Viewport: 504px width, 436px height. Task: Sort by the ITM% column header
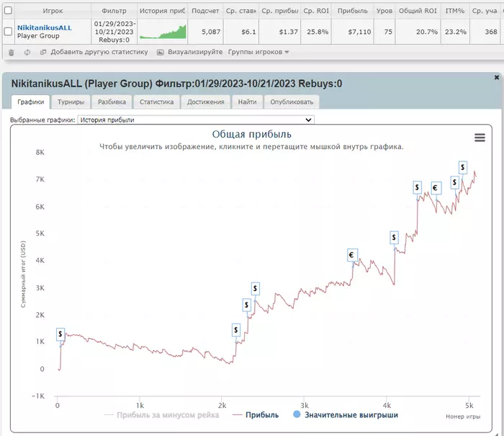455,11
